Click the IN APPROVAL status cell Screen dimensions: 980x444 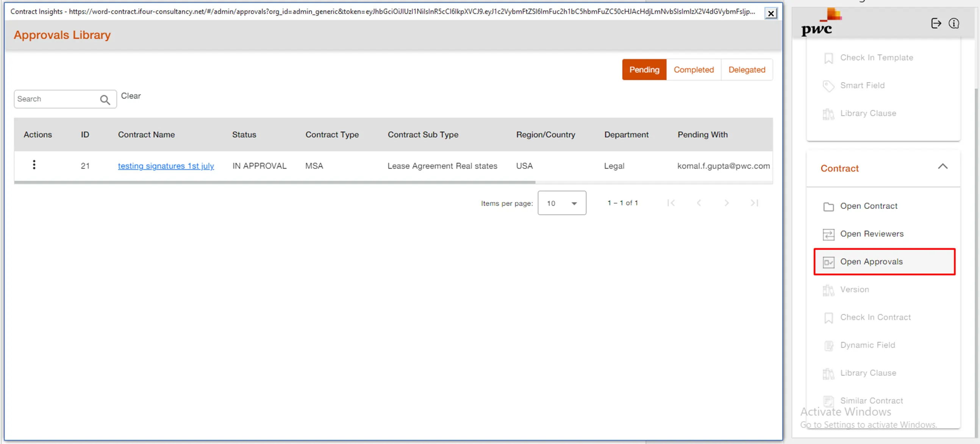(x=259, y=166)
